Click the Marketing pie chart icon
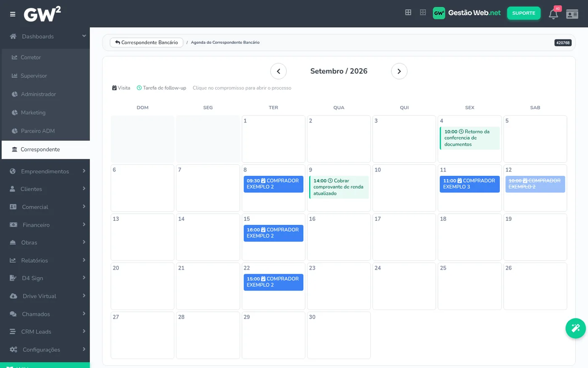Image resolution: width=588 pixels, height=368 pixels. point(15,113)
